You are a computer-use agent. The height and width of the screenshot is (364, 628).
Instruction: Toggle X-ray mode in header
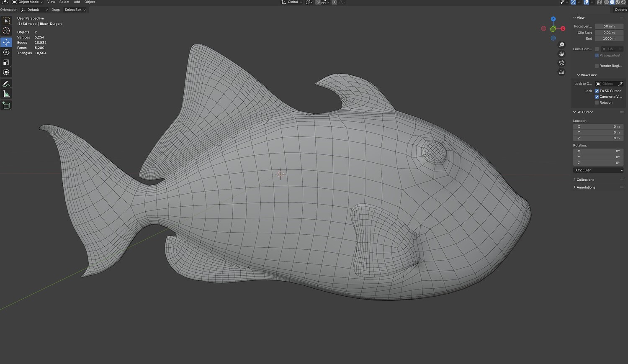point(599,2)
